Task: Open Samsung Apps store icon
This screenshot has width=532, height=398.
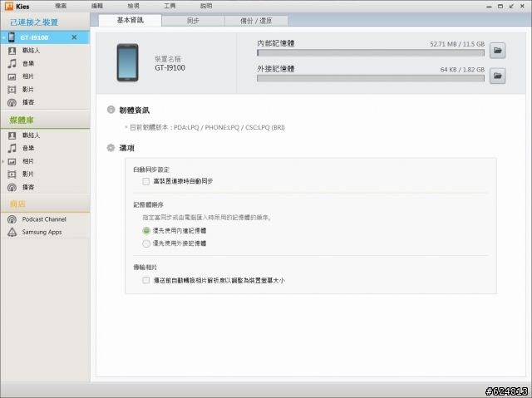Action: pos(12,232)
